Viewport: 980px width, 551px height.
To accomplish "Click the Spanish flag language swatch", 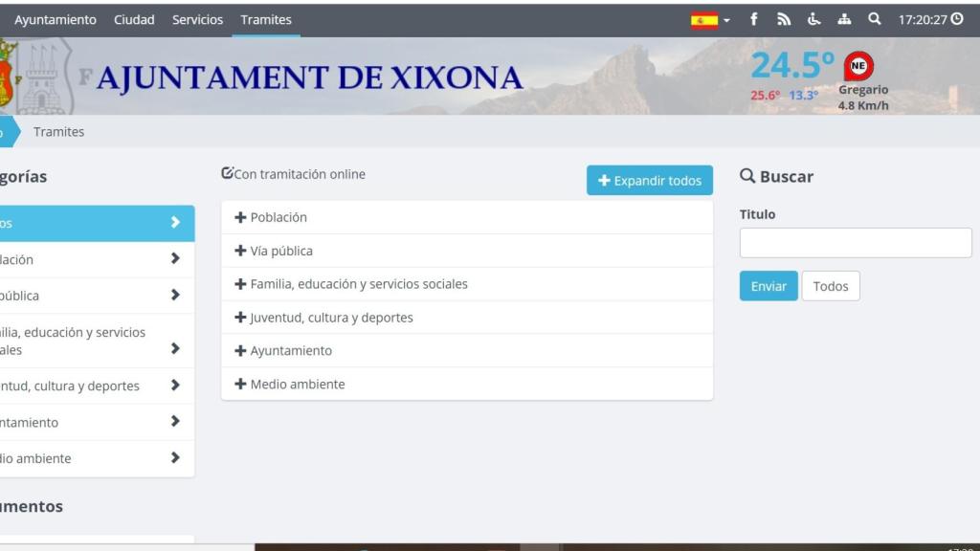I will 705,17.
